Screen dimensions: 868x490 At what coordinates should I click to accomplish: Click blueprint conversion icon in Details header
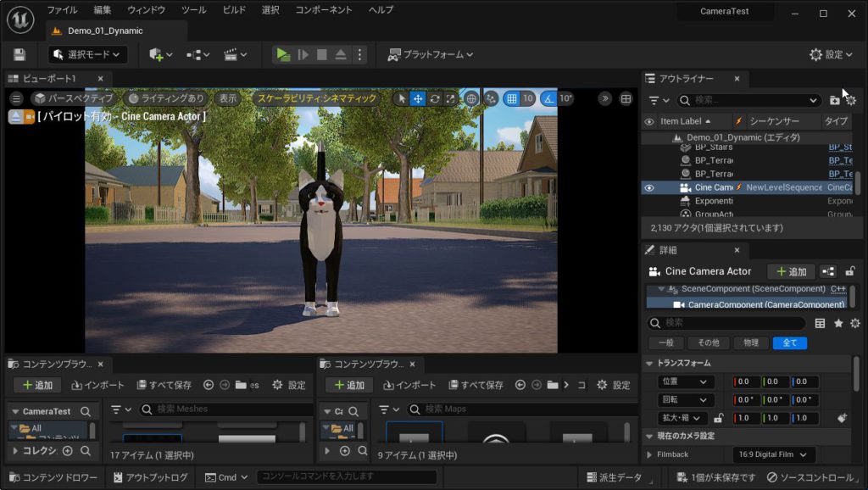(828, 271)
